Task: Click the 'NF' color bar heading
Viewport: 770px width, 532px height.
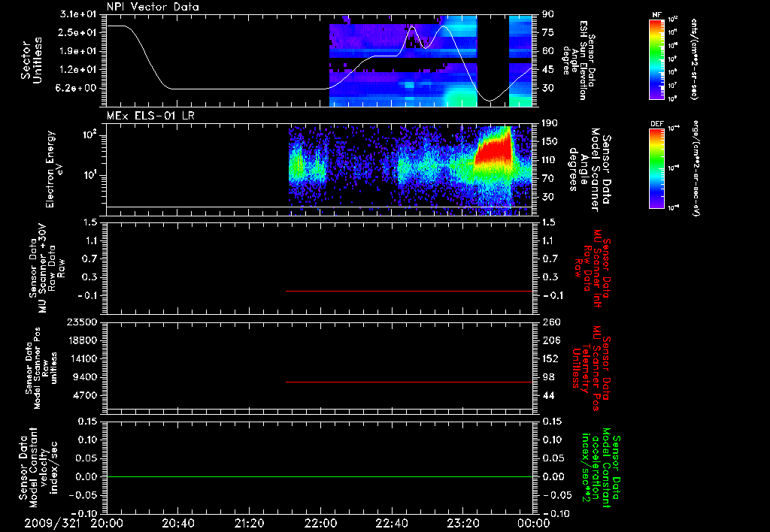Action: click(x=656, y=15)
